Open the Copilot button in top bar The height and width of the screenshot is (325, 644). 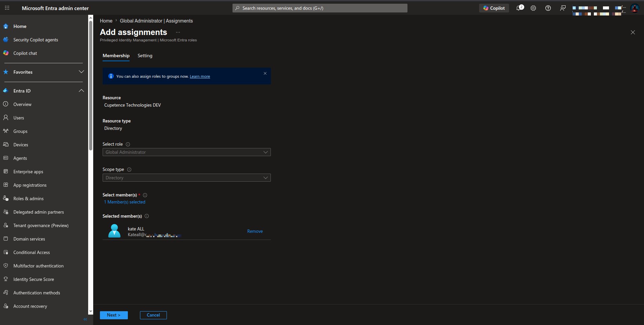494,8
